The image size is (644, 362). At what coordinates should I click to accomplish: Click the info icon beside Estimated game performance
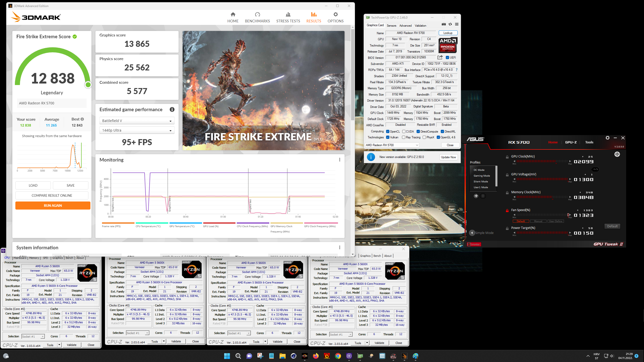(172, 109)
